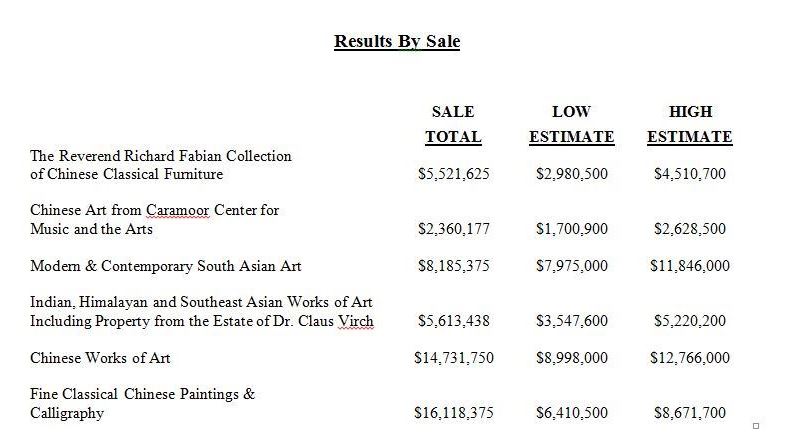Select Modern & Contemporary South Asian Art text

click(166, 267)
